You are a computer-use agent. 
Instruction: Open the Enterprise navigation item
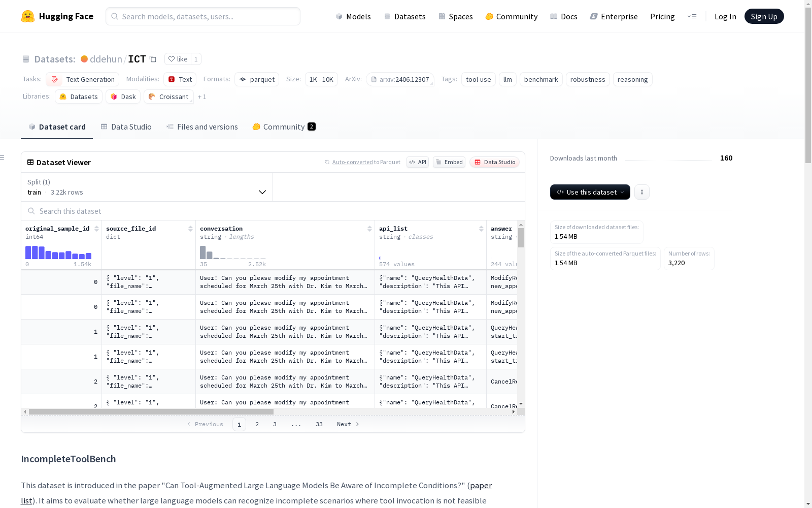[x=614, y=16]
